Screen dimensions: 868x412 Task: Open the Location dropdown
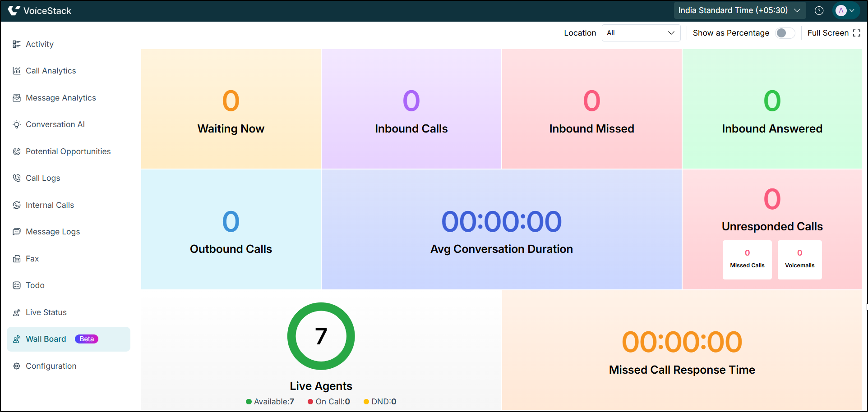click(x=641, y=32)
